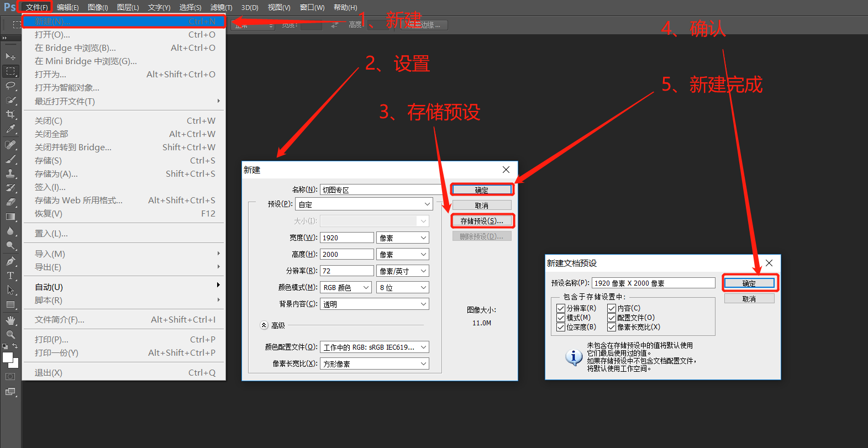The height and width of the screenshot is (448, 868).
Task: Choose 打开(O)... from File menu
Action: 124,34
